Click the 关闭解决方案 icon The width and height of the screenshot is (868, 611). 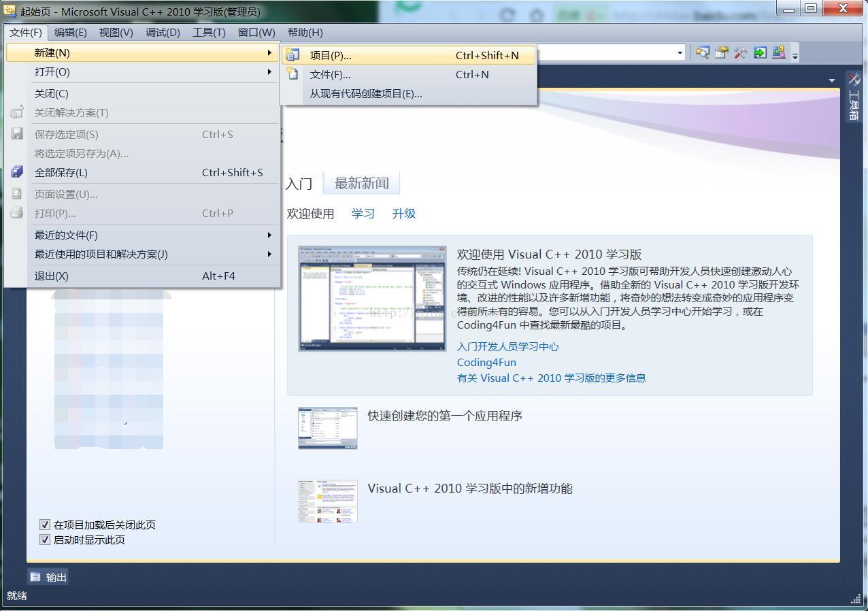tap(17, 112)
